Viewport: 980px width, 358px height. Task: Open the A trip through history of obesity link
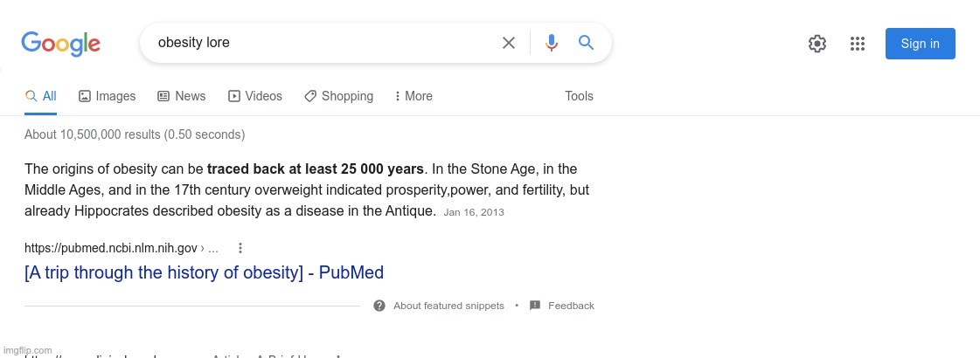coord(204,272)
